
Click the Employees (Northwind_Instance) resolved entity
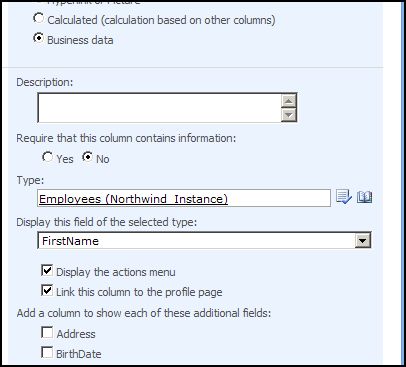click(133, 199)
